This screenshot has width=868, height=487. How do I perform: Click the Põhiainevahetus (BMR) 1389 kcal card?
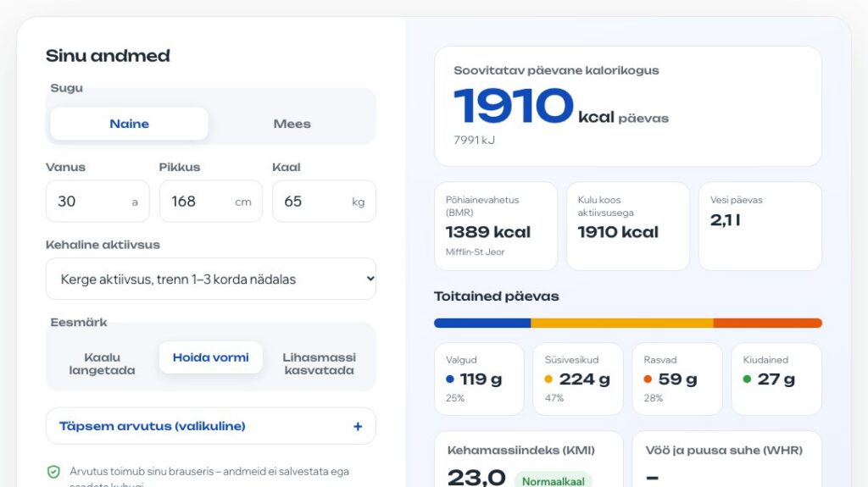(496, 226)
